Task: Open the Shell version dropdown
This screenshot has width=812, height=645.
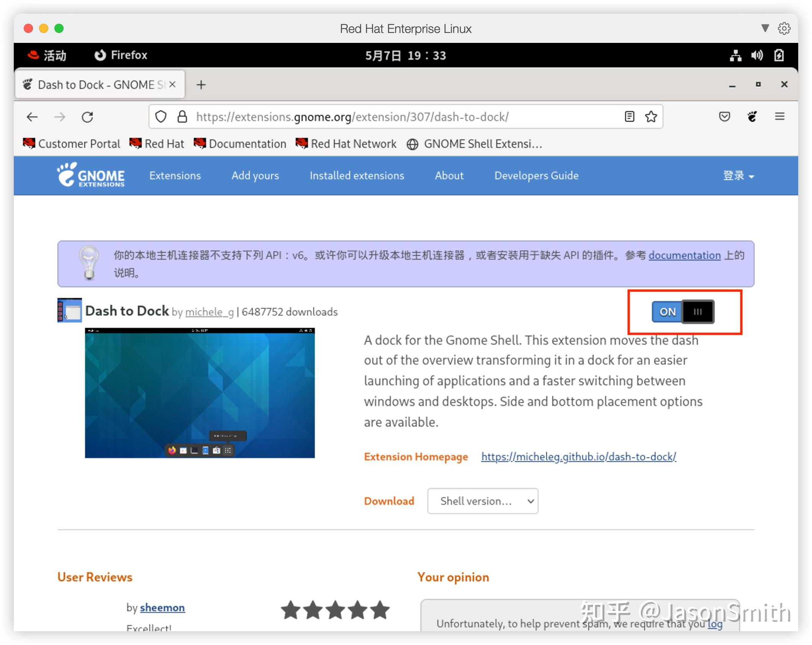Action: 483,501
